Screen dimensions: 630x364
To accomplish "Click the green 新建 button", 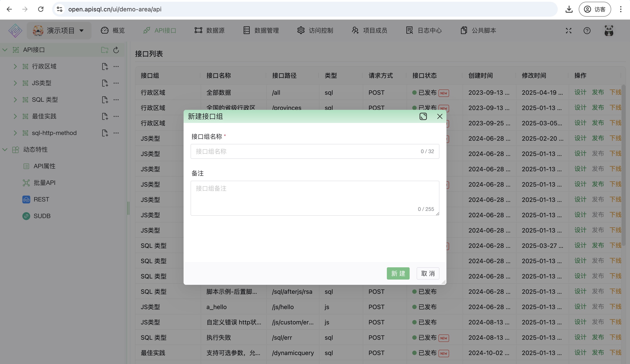I will [398, 273].
